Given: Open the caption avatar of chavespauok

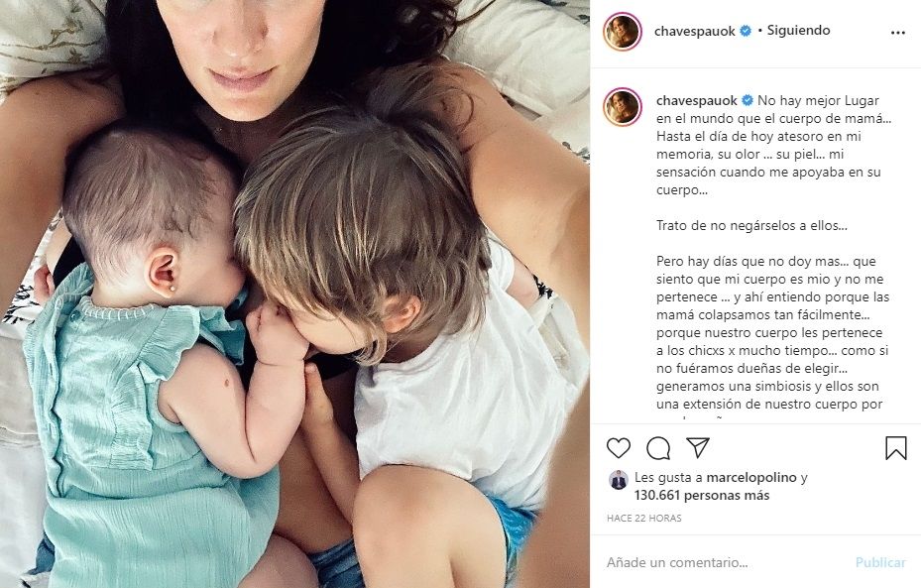Looking at the screenshot, I should coord(622,107).
